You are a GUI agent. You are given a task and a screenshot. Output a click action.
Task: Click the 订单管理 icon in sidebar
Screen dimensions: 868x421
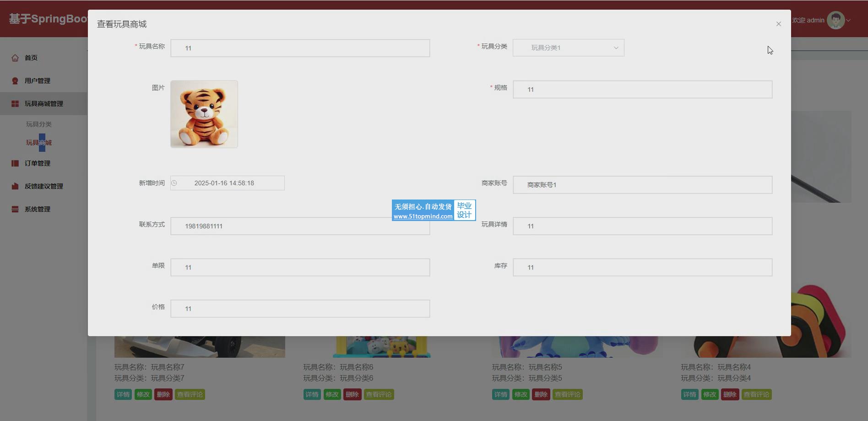click(x=15, y=163)
